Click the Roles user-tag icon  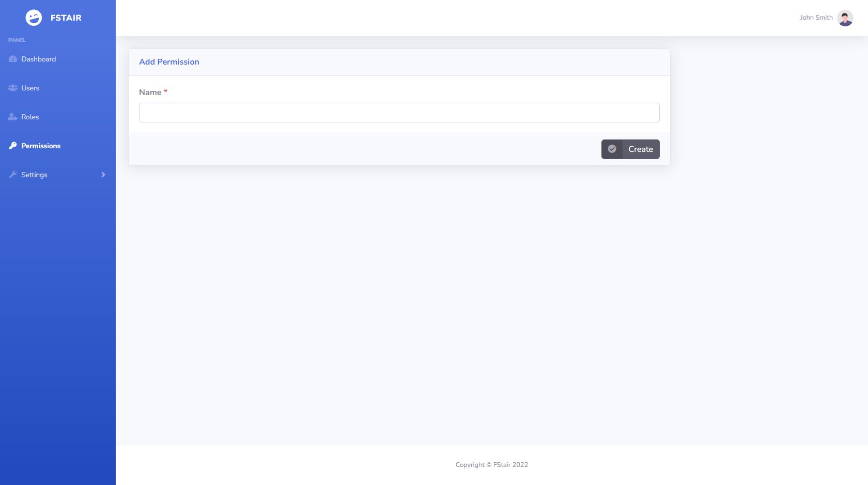13,117
